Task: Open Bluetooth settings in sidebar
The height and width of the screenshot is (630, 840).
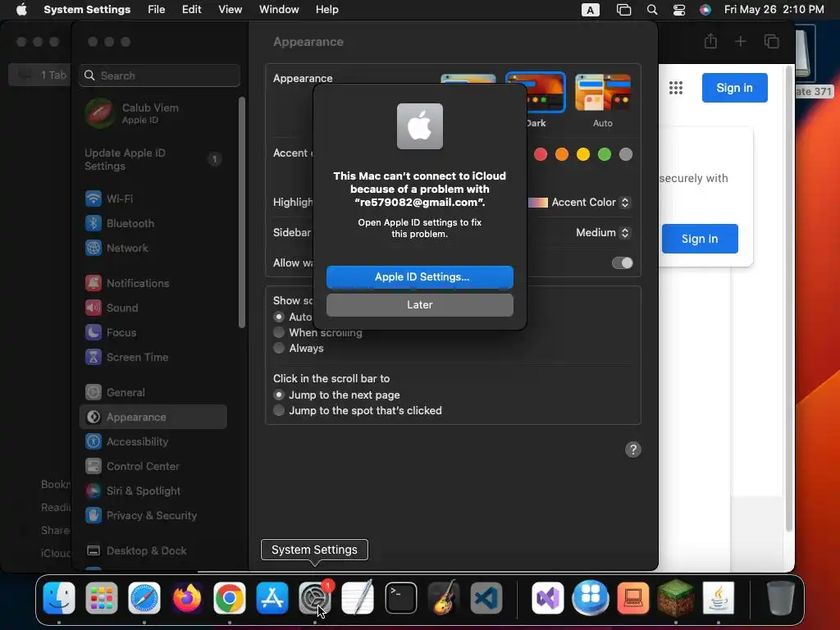Action: (153, 223)
